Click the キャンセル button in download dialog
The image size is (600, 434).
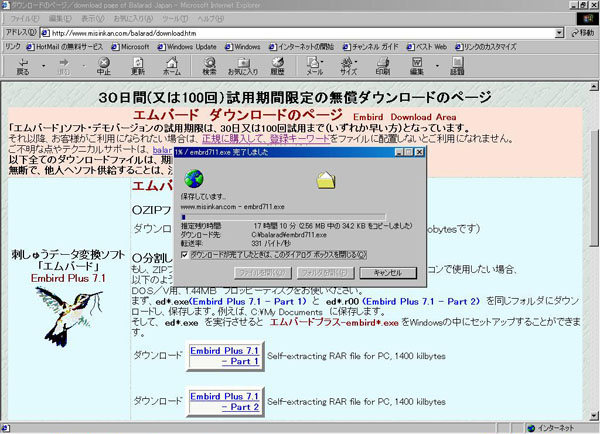coord(388,273)
